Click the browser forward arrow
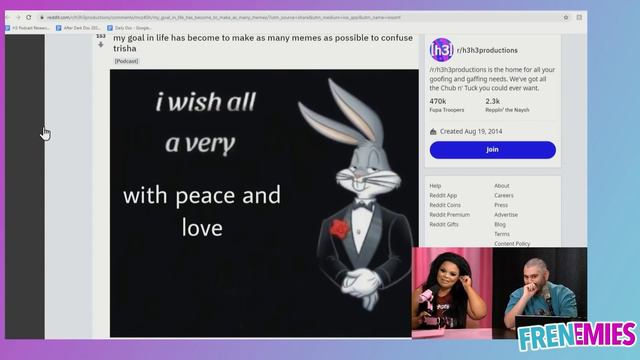The width and height of the screenshot is (640, 360). 18,18
